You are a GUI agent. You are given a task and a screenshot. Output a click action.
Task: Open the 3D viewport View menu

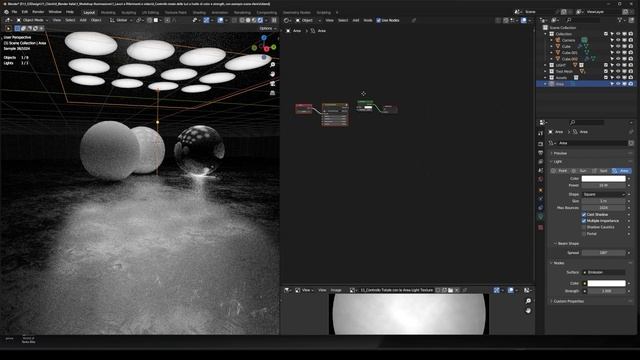[57, 20]
